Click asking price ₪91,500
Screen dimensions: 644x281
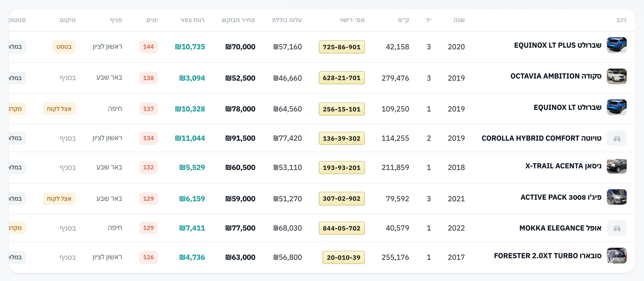pyautogui.click(x=240, y=138)
